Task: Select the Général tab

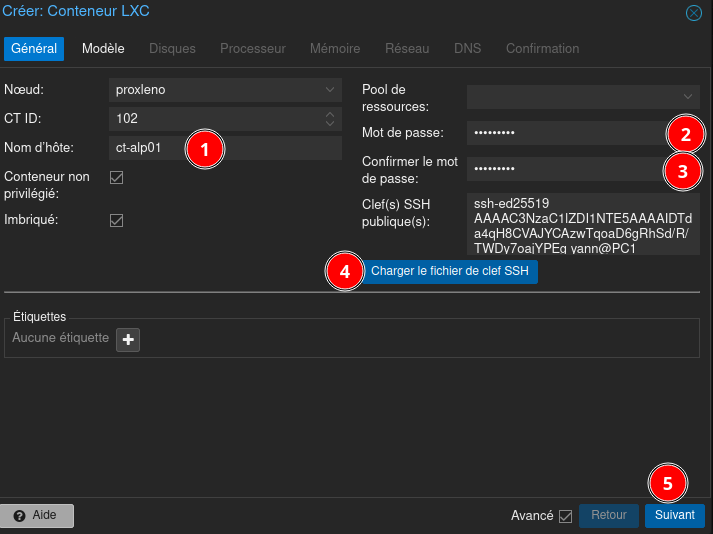Action: pos(34,48)
